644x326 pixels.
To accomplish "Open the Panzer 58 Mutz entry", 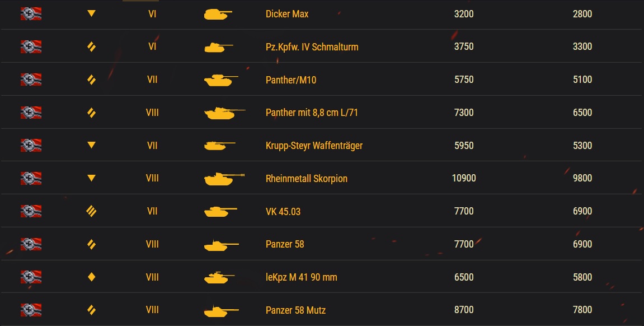I will pyautogui.click(x=296, y=310).
